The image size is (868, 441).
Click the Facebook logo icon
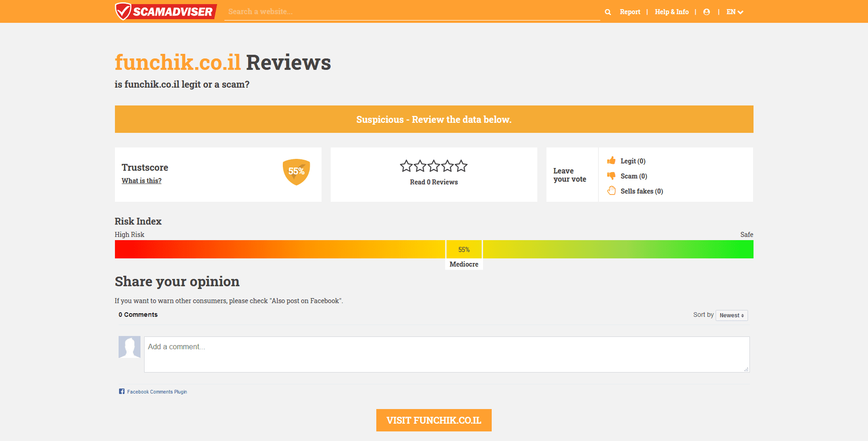tap(122, 391)
